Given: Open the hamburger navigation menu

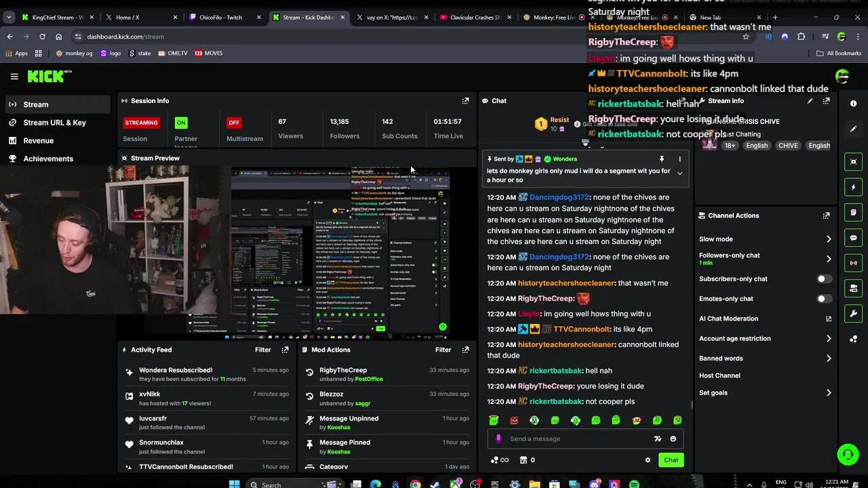Looking at the screenshot, I should (x=14, y=77).
